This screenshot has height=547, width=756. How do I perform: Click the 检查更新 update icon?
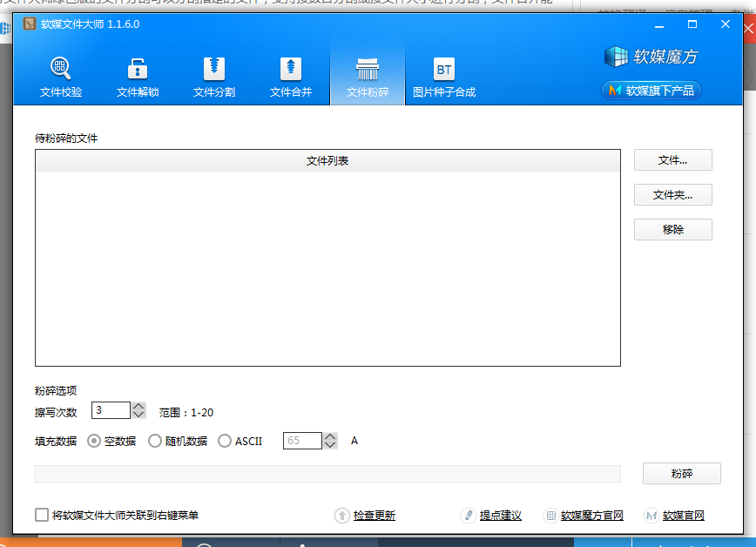pos(342,516)
